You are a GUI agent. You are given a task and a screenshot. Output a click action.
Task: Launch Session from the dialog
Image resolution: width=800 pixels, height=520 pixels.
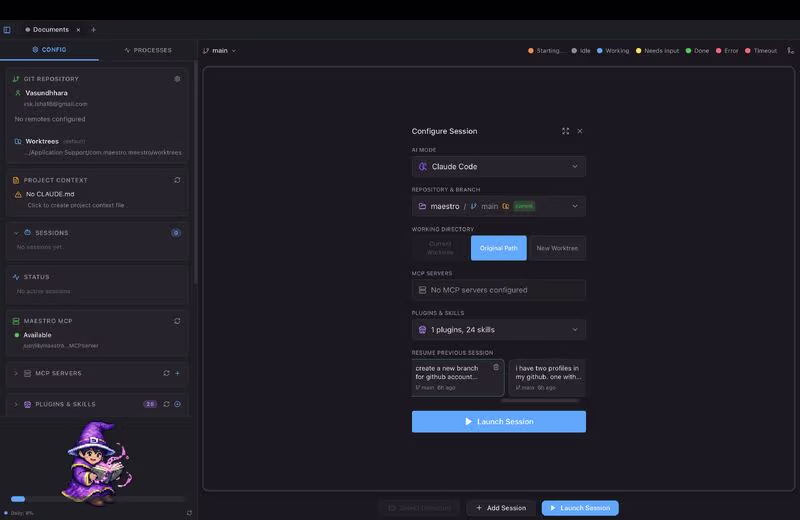coord(498,422)
